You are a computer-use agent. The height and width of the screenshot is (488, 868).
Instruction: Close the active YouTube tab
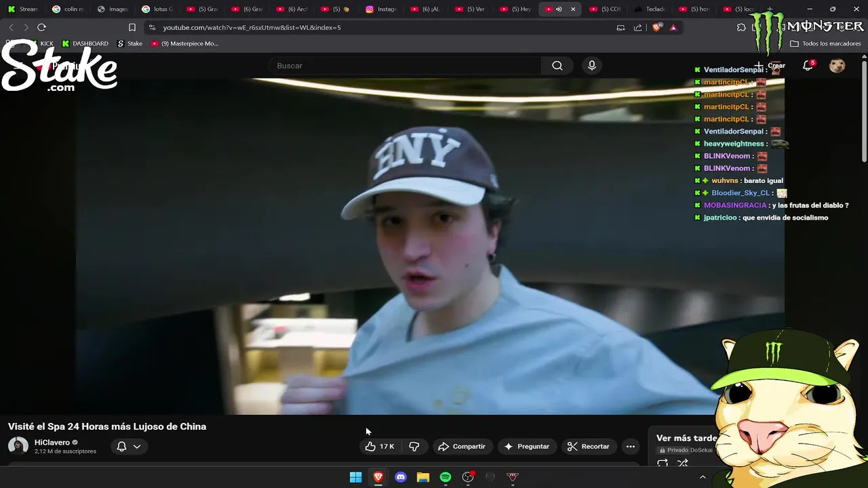point(573,9)
